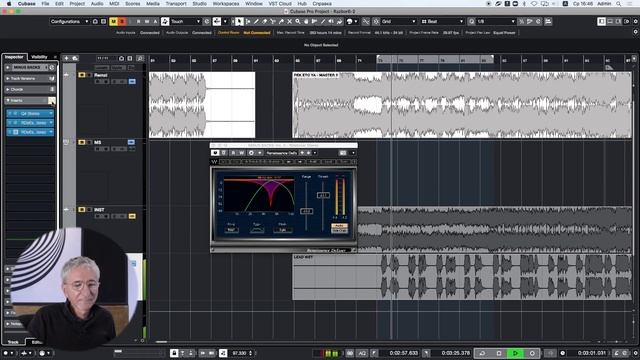Toggle the Snap on/off button
Image resolution: width=640 pixels, height=360 pixels.
pos(376,21)
